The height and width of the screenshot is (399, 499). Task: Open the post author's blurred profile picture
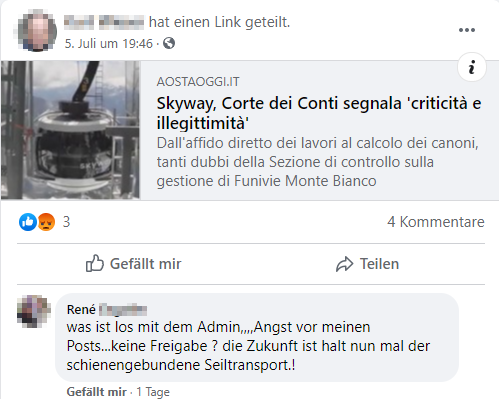click(x=37, y=31)
